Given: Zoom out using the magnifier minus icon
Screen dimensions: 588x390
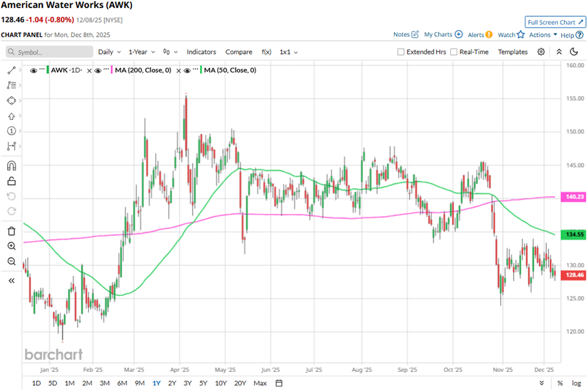Looking at the screenshot, I should (x=11, y=262).
